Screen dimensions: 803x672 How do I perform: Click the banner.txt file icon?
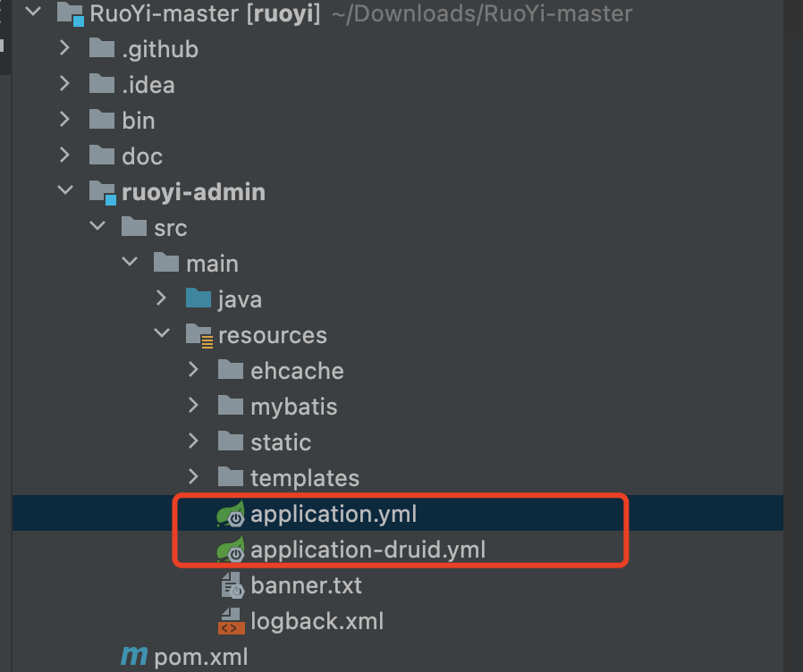point(232,585)
